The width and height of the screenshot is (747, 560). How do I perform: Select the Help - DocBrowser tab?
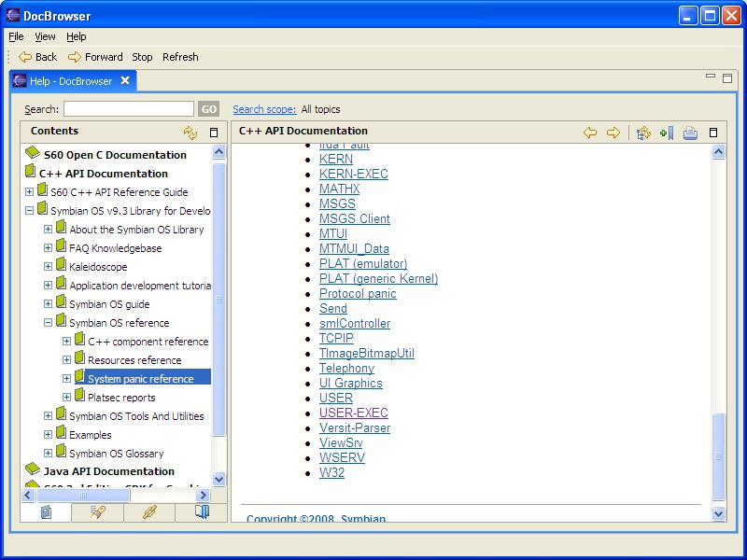pos(71,81)
